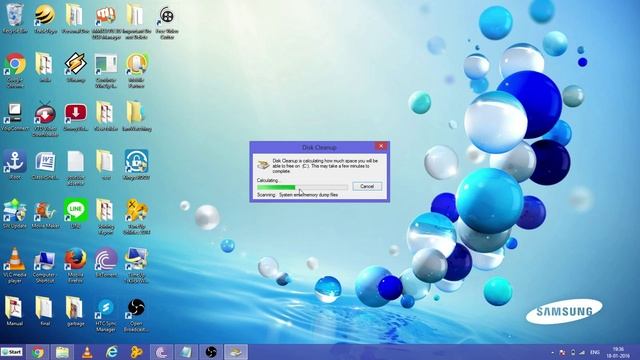
Task: Open the yellow striped globe shortcut
Action: [45, 19]
